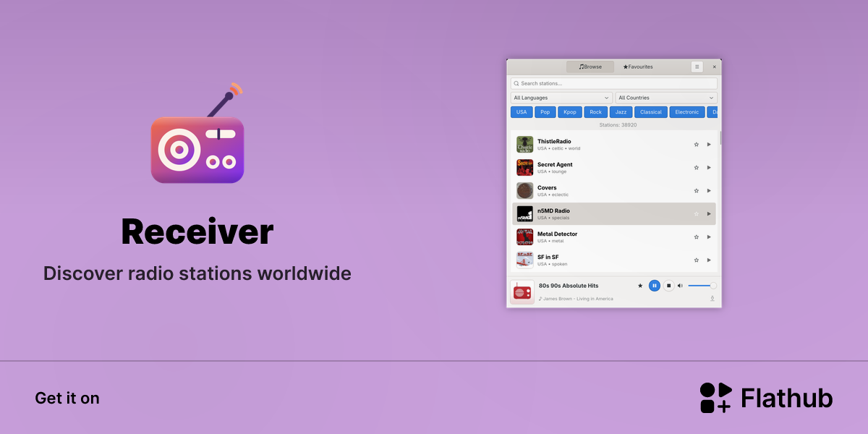Switch to the Favourites tab
This screenshot has height=434, width=868.
pyautogui.click(x=638, y=67)
